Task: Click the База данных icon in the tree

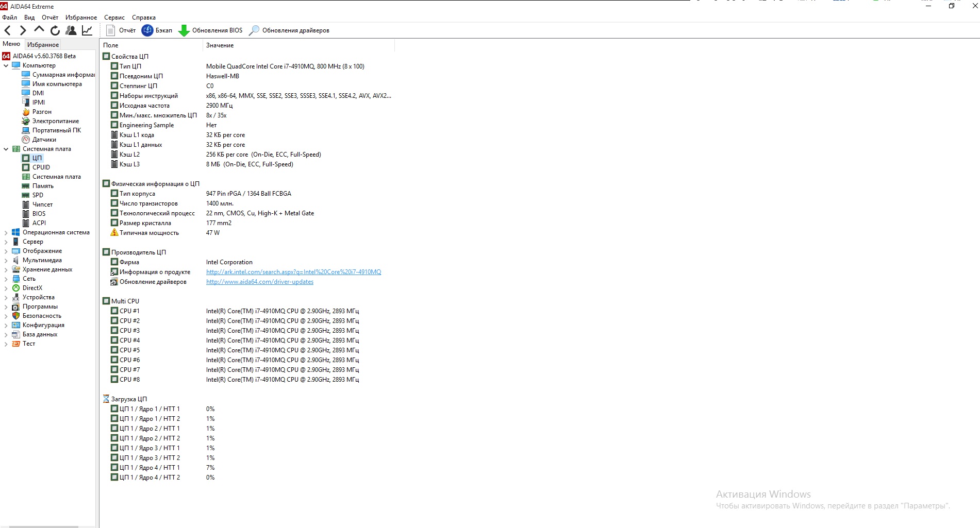Action: pyautogui.click(x=16, y=334)
